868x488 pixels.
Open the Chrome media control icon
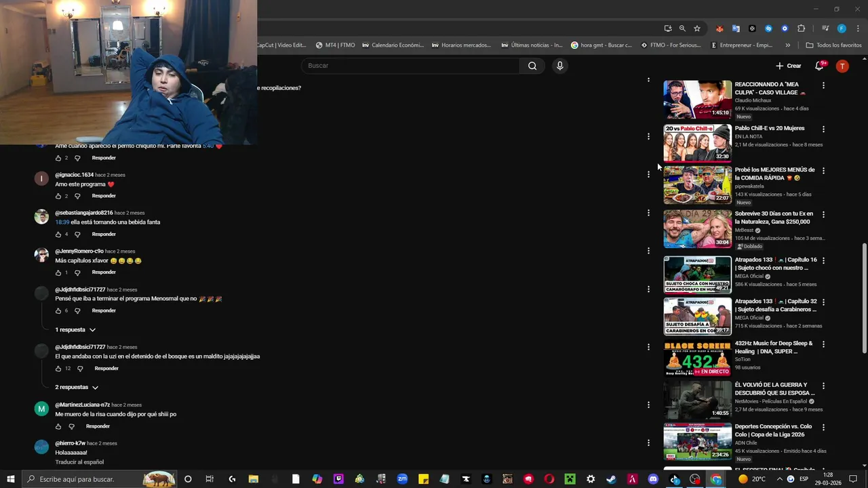[825, 28]
